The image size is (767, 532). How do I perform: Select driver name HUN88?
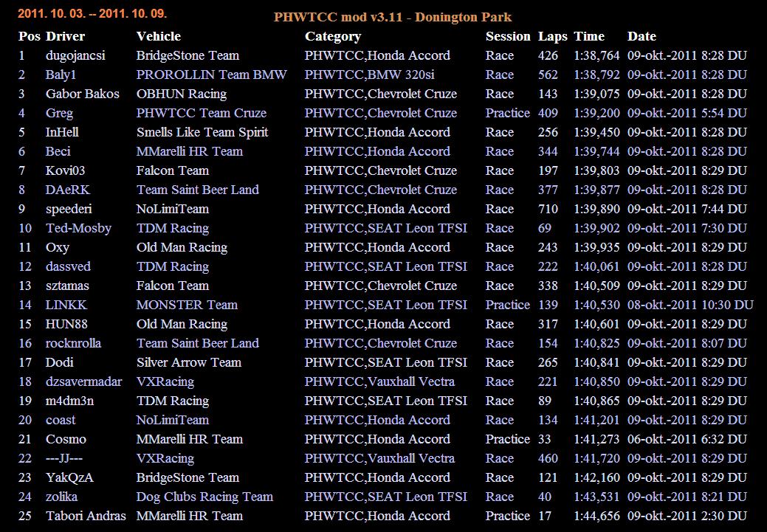pyautogui.click(x=66, y=324)
